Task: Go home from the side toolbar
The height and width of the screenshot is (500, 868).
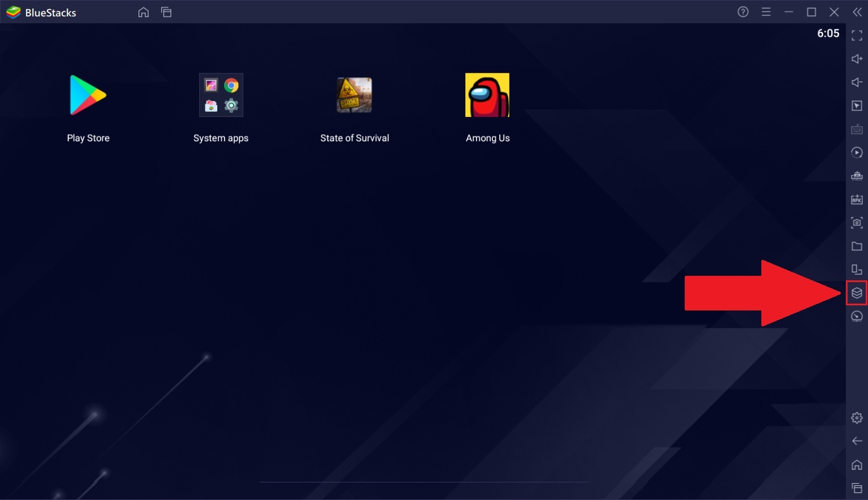Action: tap(857, 465)
